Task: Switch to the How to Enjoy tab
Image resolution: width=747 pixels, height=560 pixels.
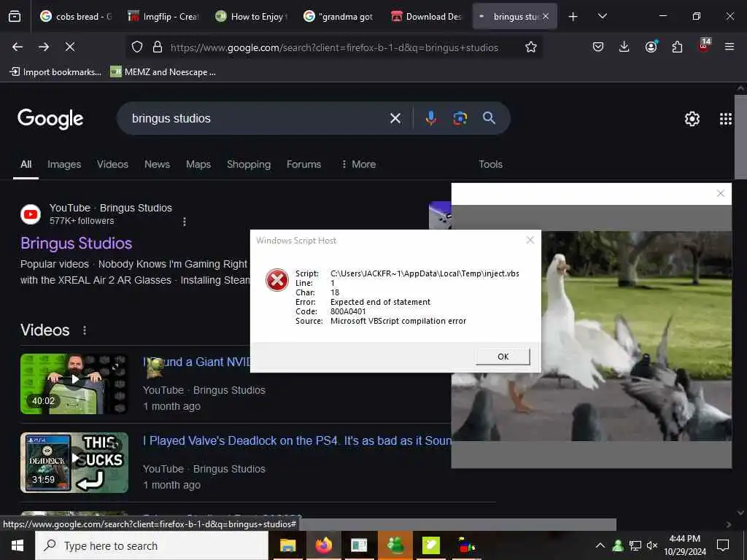Action: (252, 17)
